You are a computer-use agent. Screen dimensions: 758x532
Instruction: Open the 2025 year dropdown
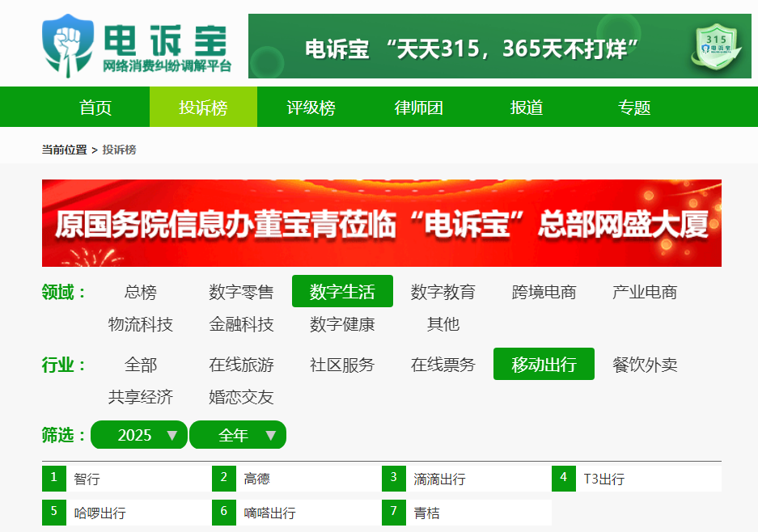point(139,435)
